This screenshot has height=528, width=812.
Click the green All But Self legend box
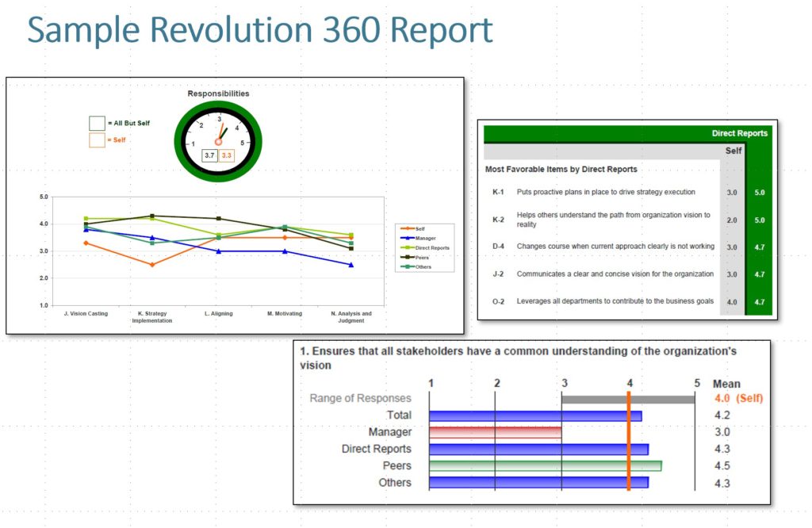point(97,123)
